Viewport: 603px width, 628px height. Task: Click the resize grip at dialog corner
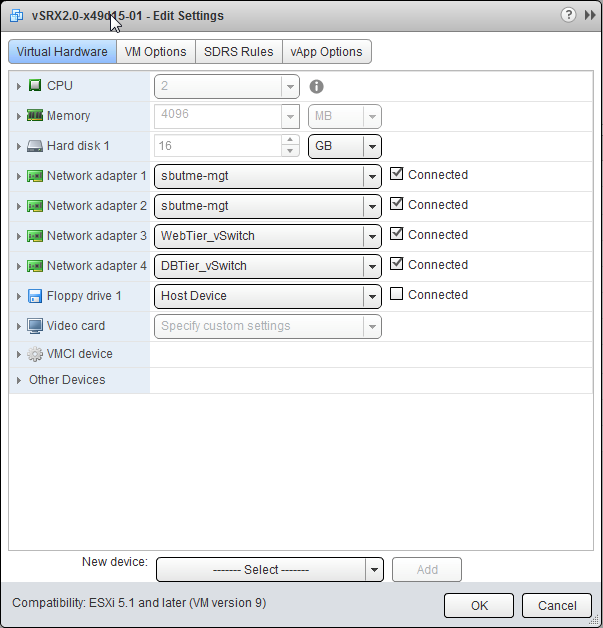point(596,621)
